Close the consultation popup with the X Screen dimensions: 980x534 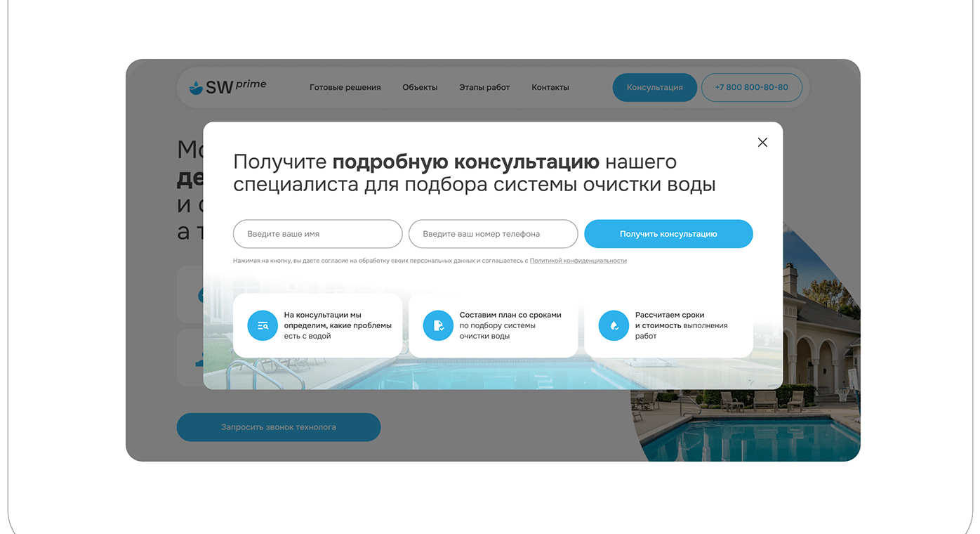point(762,142)
